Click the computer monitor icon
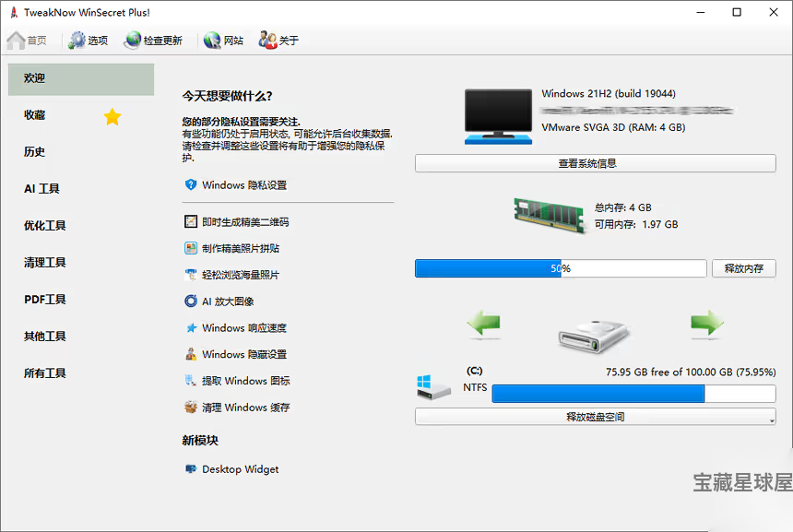Viewport: 793px width, 532px height. pos(498,117)
